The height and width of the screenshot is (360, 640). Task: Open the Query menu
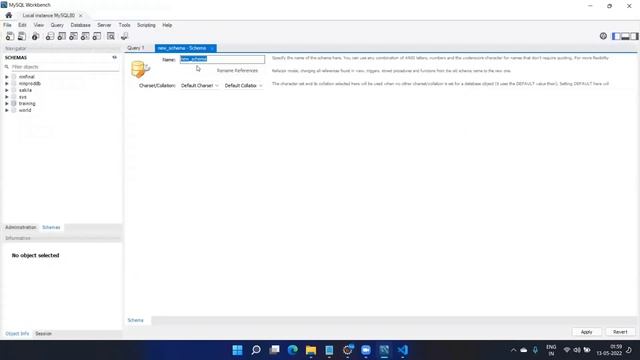tap(57, 25)
